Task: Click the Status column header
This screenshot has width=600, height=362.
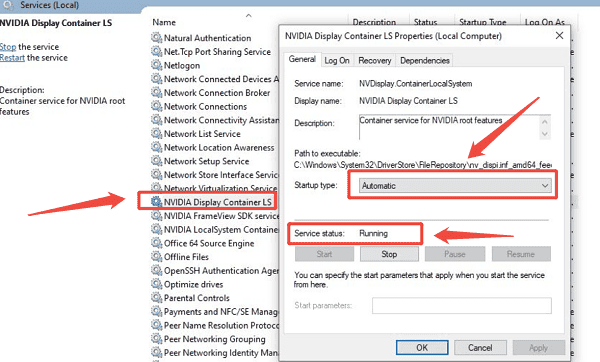Action: pyautogui.click(x=425, y=22)
